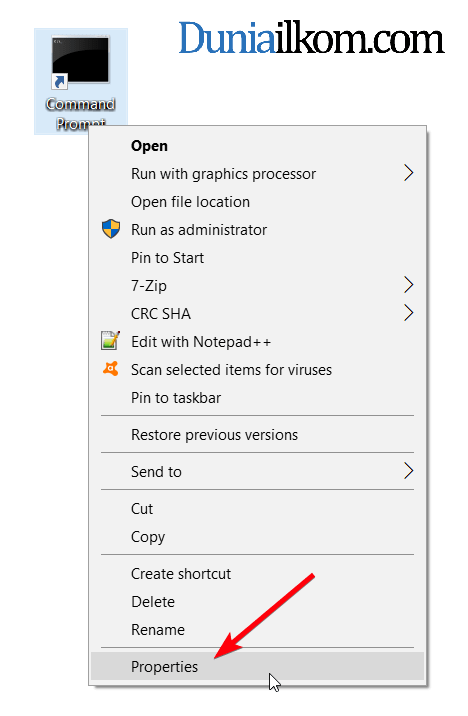Click the Notepad++ icon in the context menu
Viewport: 468px width, 716px height.
pyautogui.click(x=110, y=341)
